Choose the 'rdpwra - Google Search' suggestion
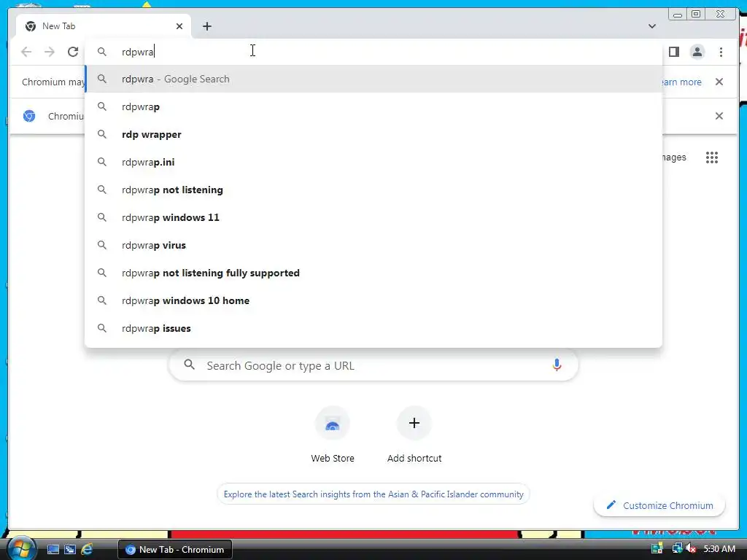 coord(373,79)
